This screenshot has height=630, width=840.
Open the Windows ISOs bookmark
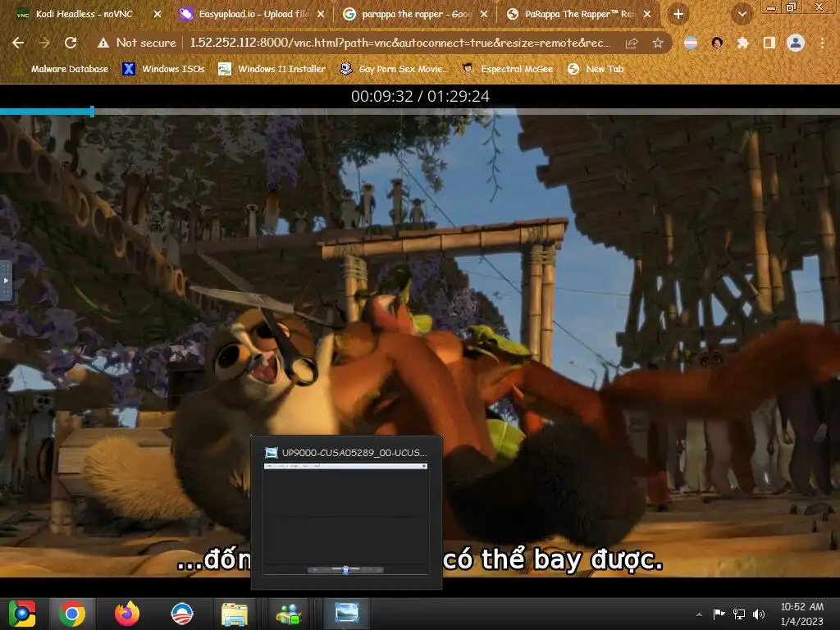pos(163,69)
